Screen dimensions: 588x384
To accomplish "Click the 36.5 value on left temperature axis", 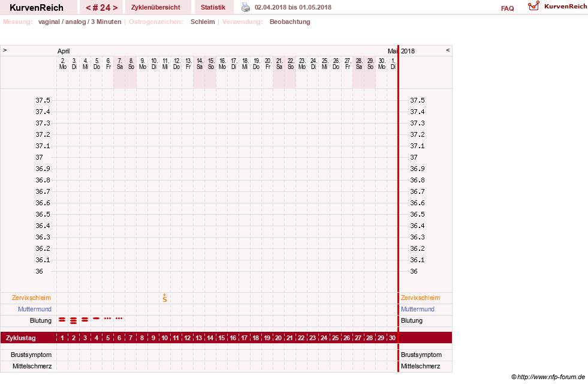I will [43, 214].
